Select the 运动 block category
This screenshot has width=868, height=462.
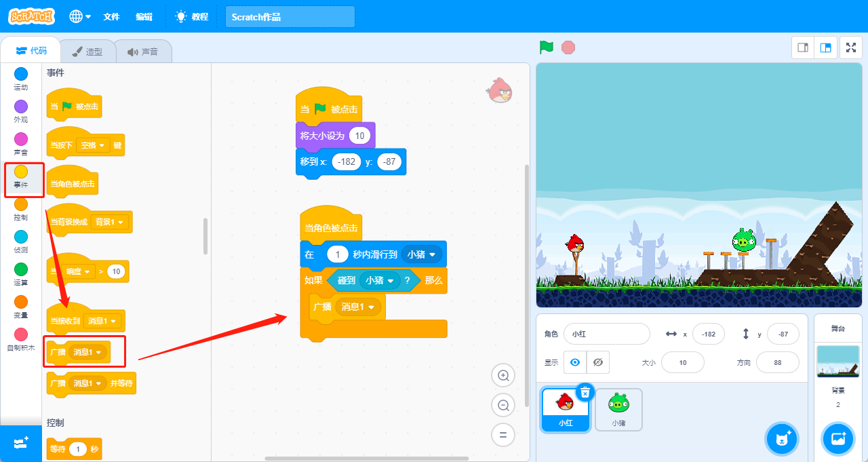pos(21,79)
